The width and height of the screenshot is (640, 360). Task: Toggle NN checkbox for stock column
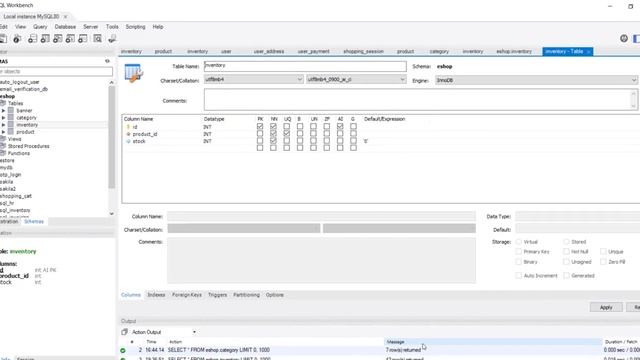pyautogui.click(x=273, y=141)
